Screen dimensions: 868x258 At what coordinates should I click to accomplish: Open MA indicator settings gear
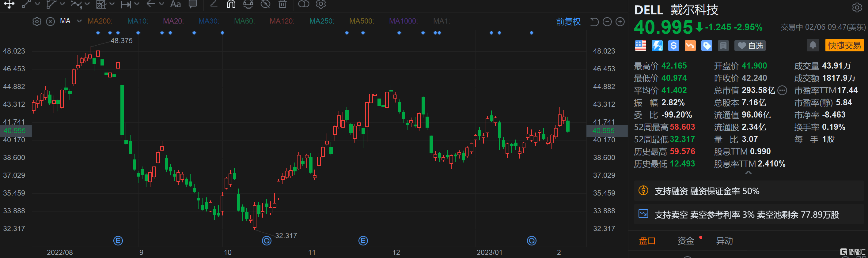point(37,21)
